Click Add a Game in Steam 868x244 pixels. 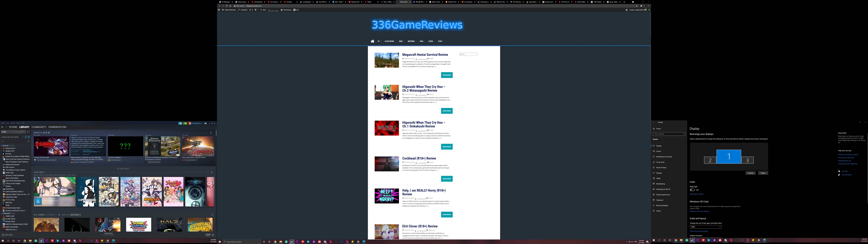click(x=7, y=235)
